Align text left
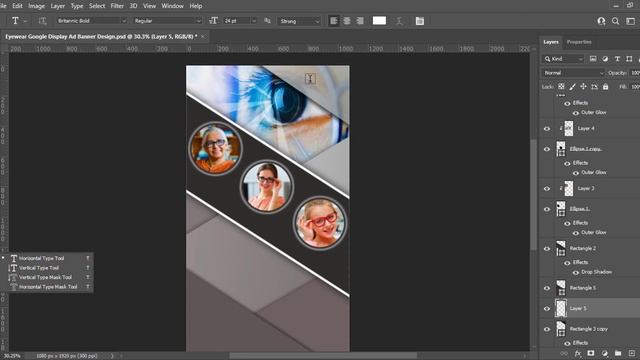This screenshot has width=640, height=360. tap(334, 21)
